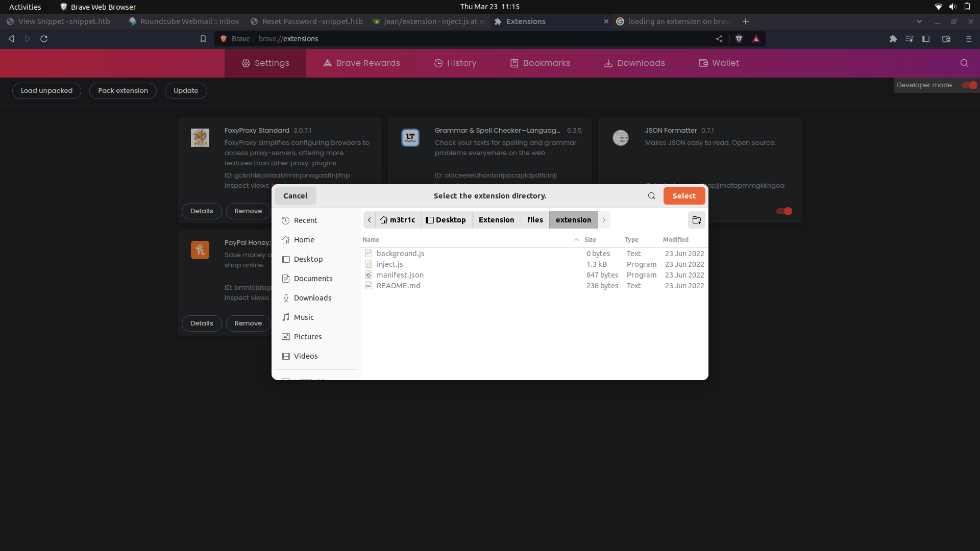The height and width of the screenshot is (551, 980).
Task: Open the Brave Wallet toolbar icon
Action: pos(946,39)
